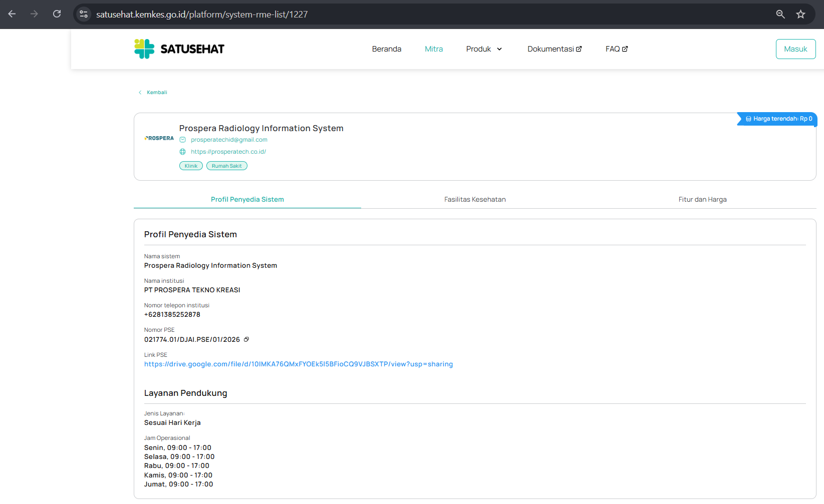Click the Selasa, 09:00 - 17:00 schedule row
The height and width of the screenshot is (504, 824).
(179, 457)
